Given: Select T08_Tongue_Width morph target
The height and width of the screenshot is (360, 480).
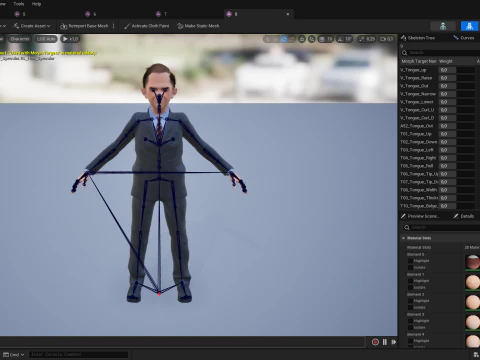Looking at the screenshot, I should pyautogui.click(x=418, y=190).
